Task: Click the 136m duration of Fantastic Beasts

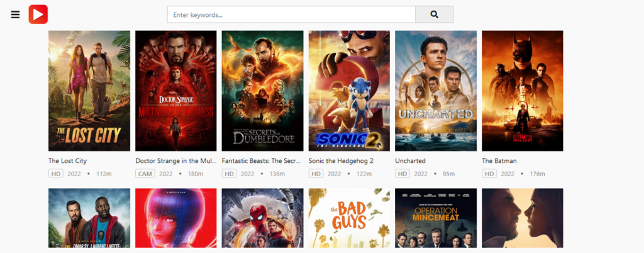Action: (x=277, y=174)
